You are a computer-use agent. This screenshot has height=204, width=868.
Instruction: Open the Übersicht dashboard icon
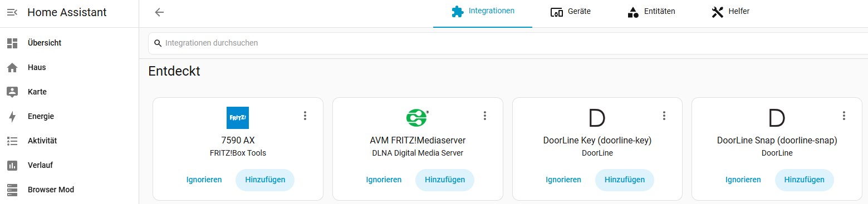coord(12,43)
